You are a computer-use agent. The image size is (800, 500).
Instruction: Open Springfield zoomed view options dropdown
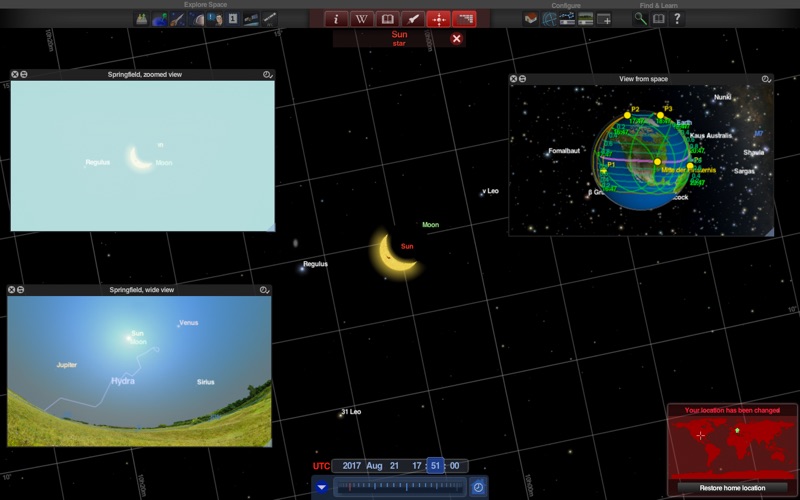267,74
